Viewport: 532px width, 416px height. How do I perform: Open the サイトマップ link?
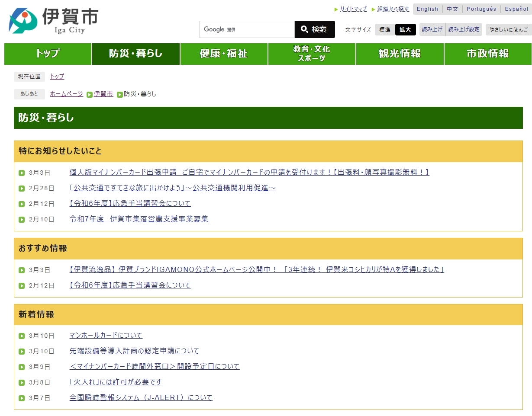click(x=353, y=9)
